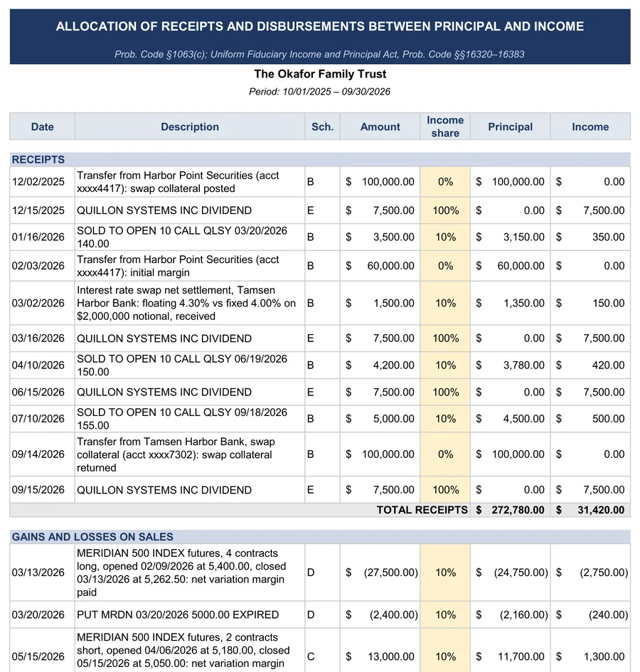Click the date 09/14/2026
640x672 pixels.
point(38,454)
